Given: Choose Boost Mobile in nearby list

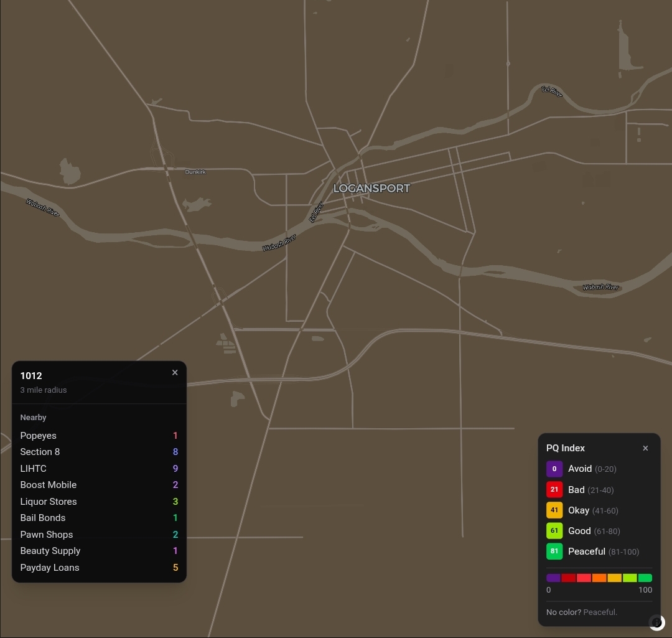Looking at the screenshot, I should point(99,485).
